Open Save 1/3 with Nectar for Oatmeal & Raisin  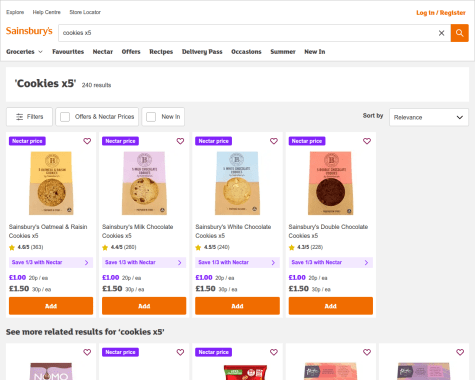tap(51, 262)
